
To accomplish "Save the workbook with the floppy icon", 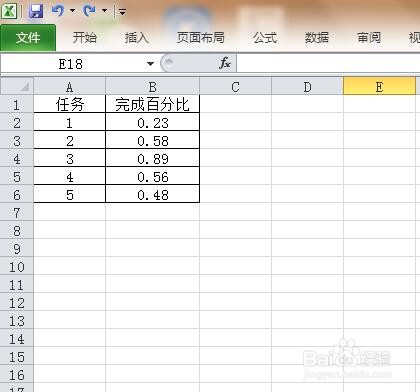I will click(36, 11).
